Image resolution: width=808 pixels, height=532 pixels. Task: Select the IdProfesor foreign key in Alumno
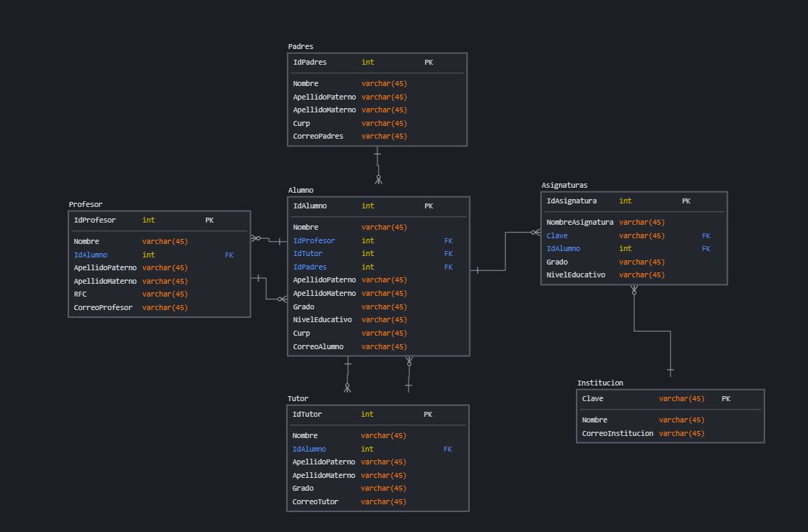point(313,240)
